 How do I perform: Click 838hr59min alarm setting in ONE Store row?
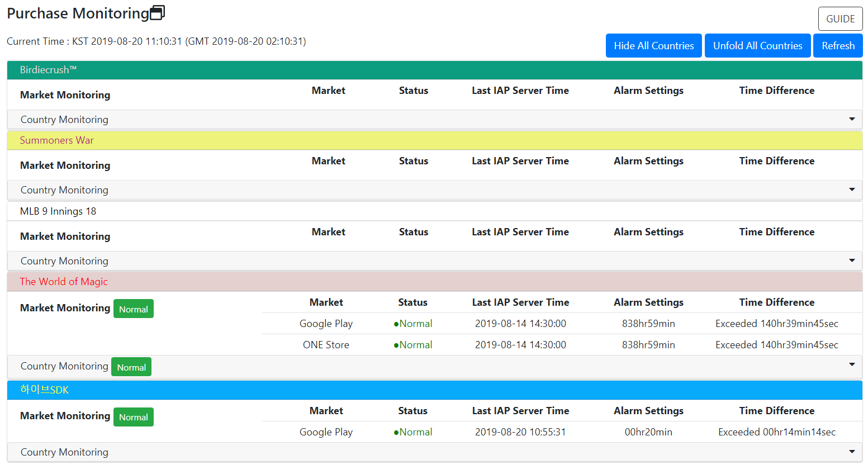pos(648,345)
